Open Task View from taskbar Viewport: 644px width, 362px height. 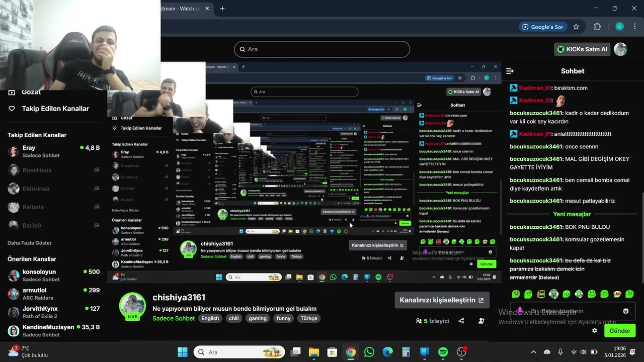tap(296, 352)
